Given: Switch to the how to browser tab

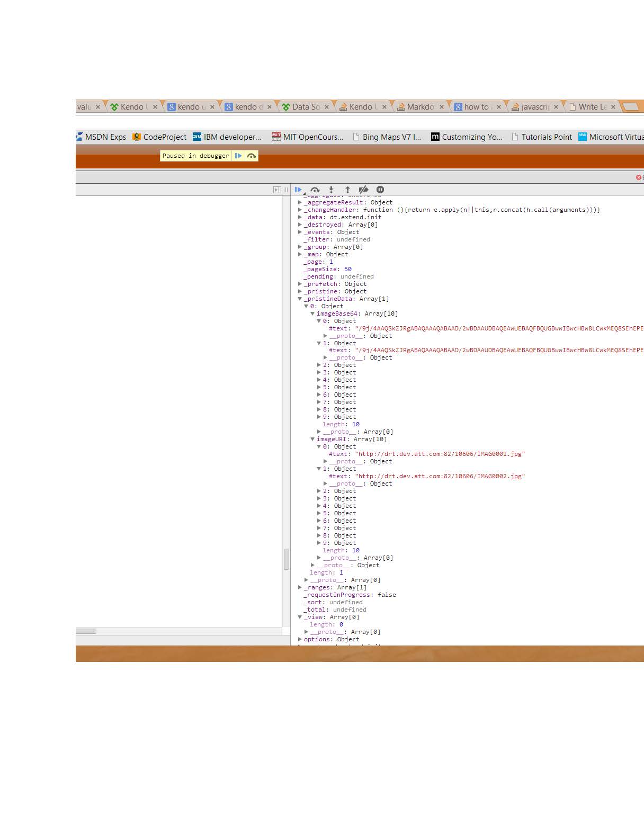Looking at the screenshot, I should coord(477,106).
